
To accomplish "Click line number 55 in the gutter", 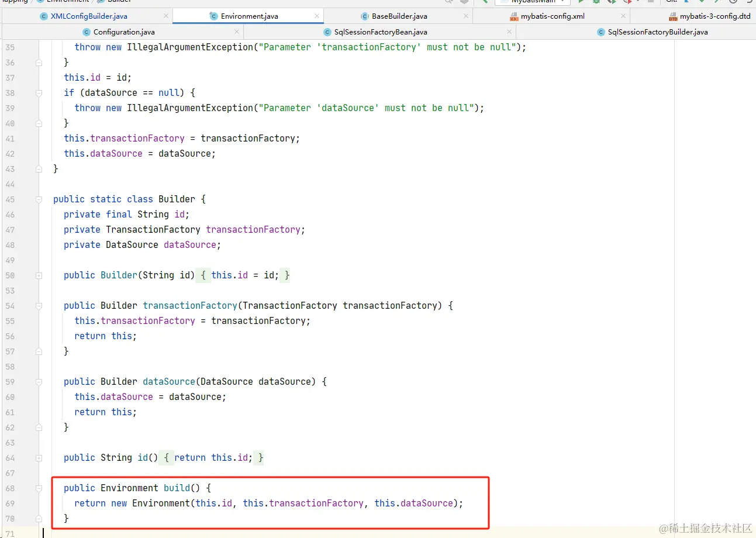I will pyautogui.click(x=10, y=320).
